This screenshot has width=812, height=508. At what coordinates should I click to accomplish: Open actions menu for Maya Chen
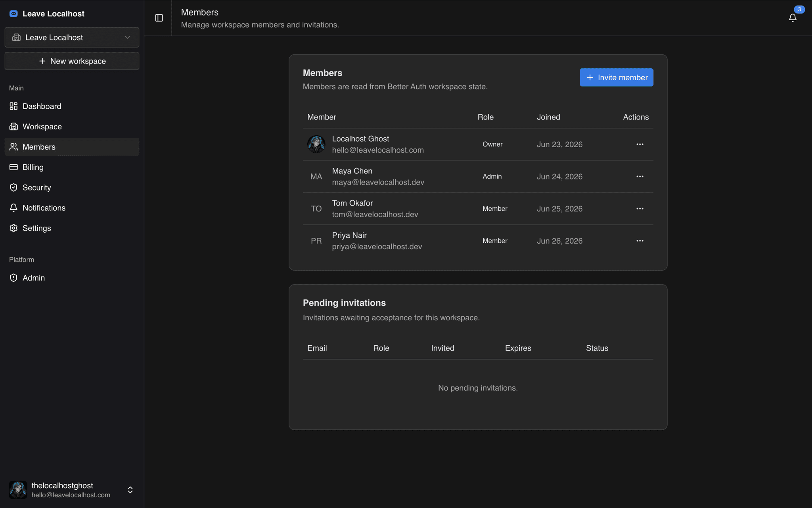click(640, 176)
